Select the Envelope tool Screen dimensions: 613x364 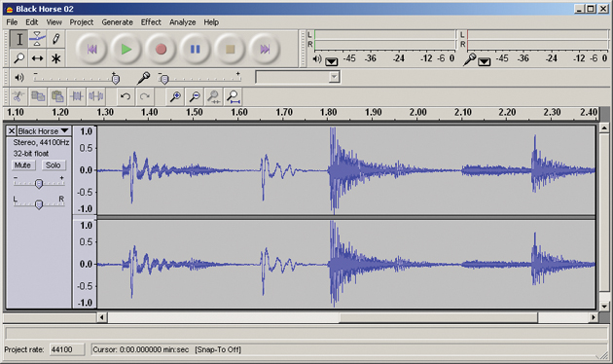(x=37, y=39)
